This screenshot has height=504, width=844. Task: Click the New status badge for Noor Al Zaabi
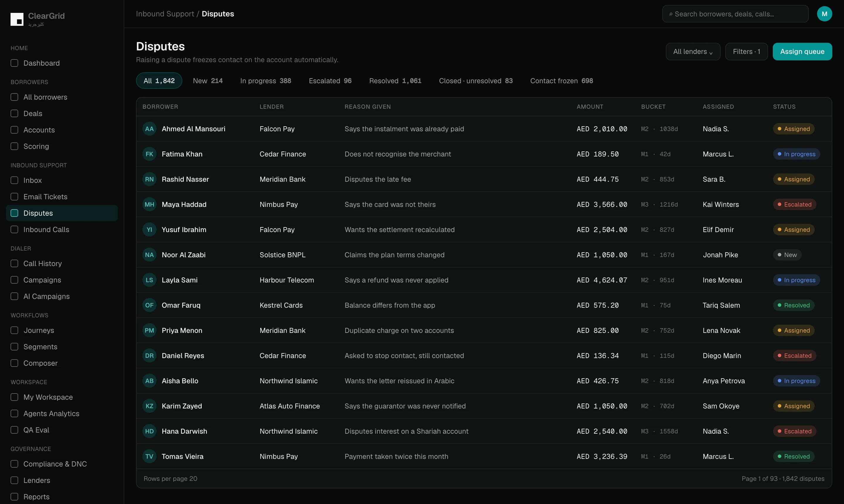click(787, 255)
